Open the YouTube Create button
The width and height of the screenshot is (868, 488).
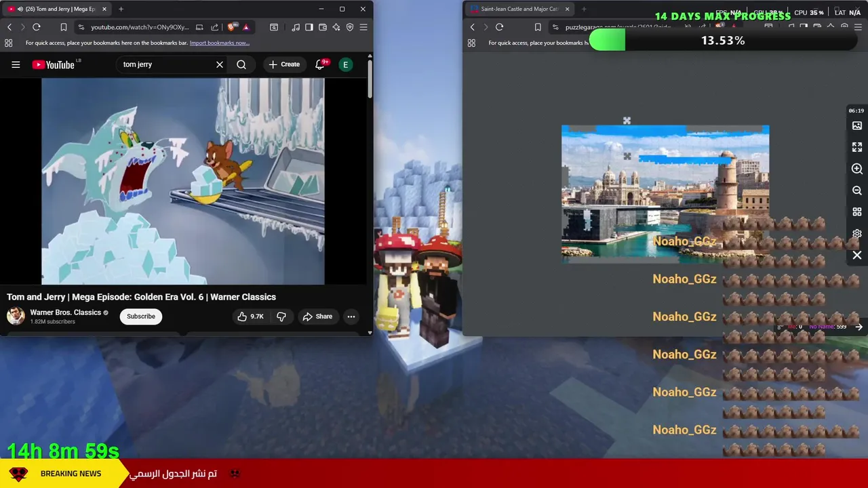click(283, 64)
